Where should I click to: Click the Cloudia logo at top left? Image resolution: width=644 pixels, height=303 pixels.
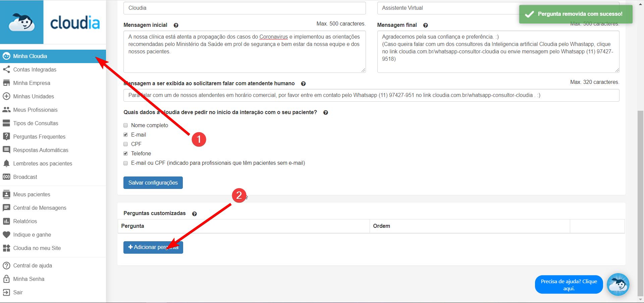coord(53,22)
